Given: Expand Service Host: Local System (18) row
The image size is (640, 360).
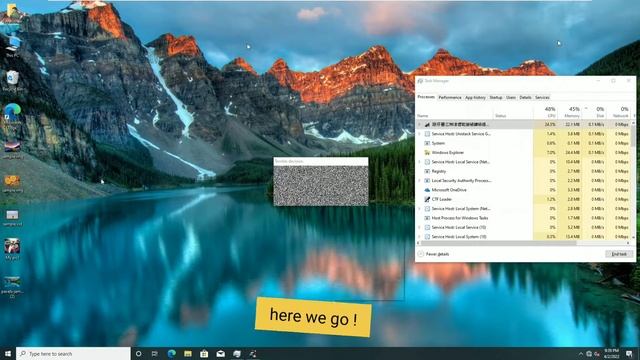Looking at the screenshot, I should (x=420, y=237).
